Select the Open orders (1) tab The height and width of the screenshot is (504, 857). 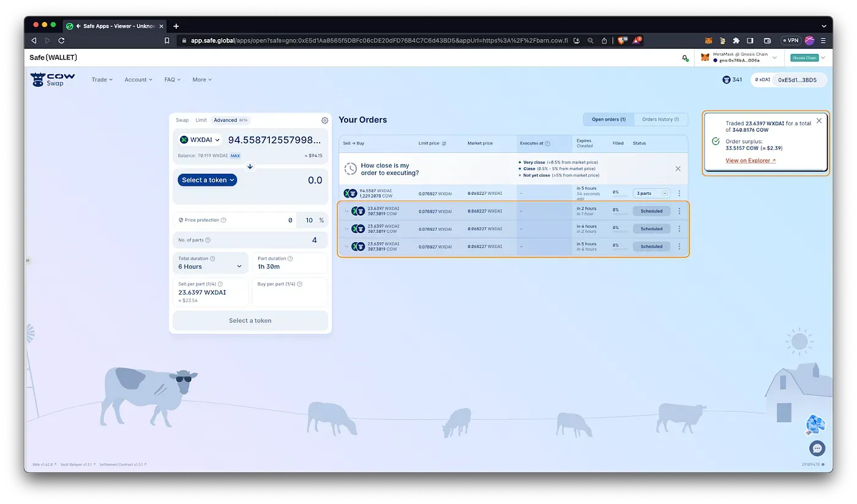pyautogui.click(x=608, y=119)
